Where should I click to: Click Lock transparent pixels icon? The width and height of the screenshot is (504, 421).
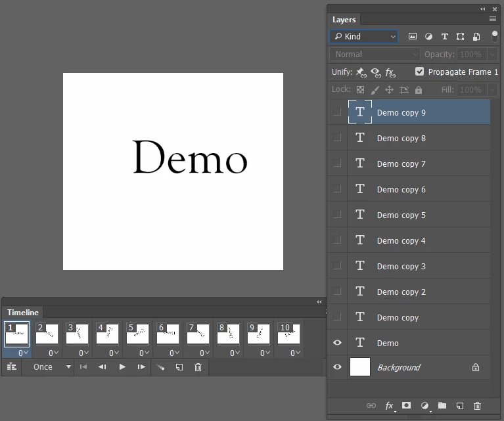[x=360, y=90]
